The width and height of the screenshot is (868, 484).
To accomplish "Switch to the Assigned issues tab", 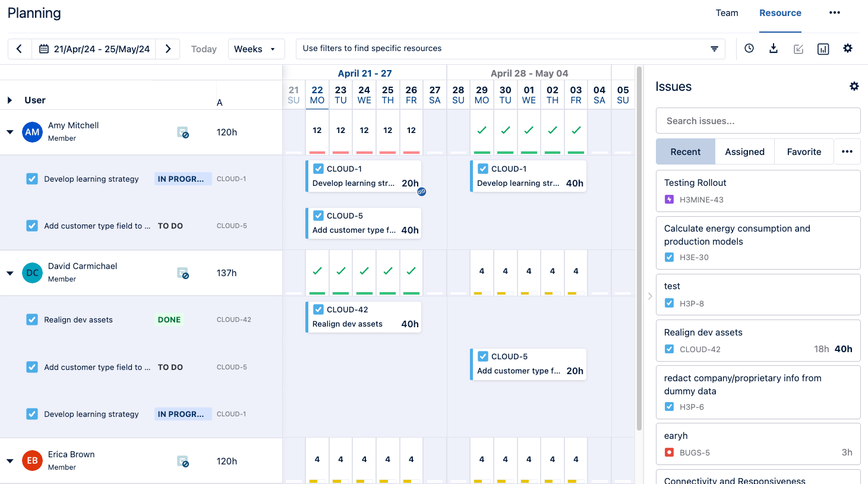I will click(x=744, y=151).
